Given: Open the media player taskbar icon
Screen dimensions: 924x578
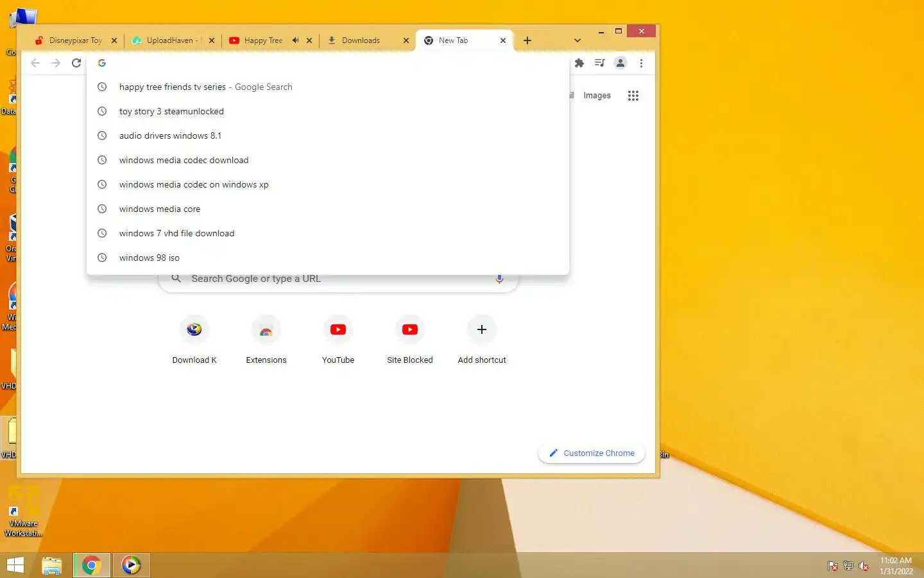Looking at the screenshot, I should (131, 565).
